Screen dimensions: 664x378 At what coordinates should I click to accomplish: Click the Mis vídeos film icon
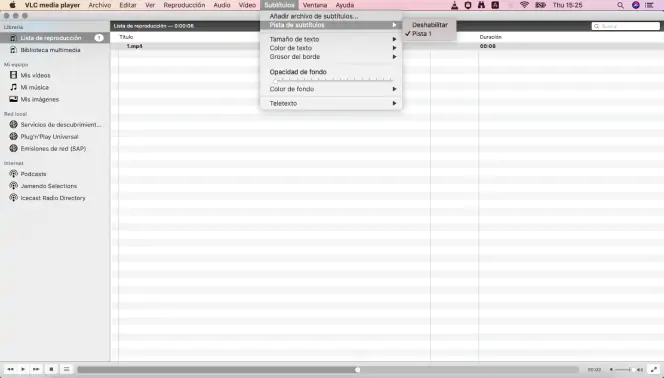pos(14,75)
